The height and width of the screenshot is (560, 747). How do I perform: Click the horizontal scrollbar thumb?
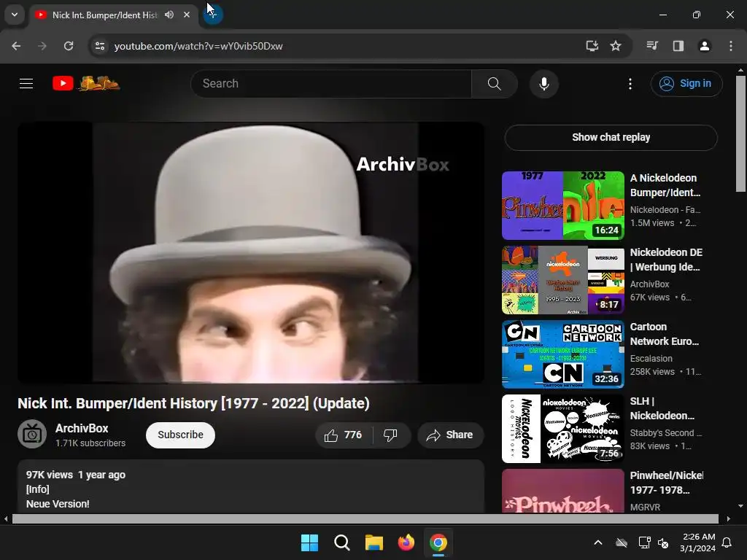coord(365,518)
